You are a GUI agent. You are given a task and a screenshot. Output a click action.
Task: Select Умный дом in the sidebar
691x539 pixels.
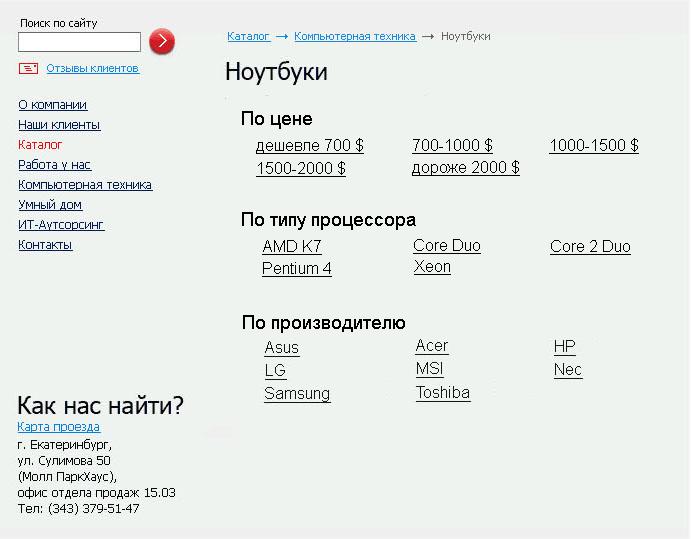point(50,205)
